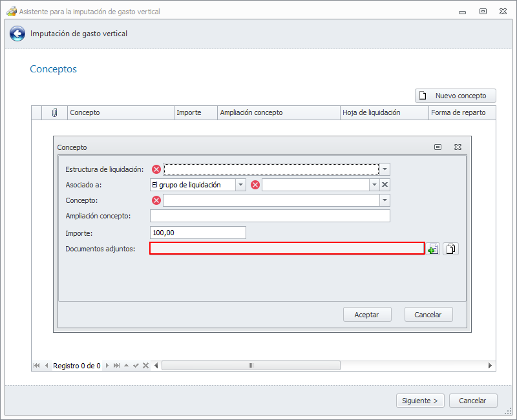Click into the Ampliación concepto text field
517x420 pixels.
pyautogui.click(x=269, y=216)
